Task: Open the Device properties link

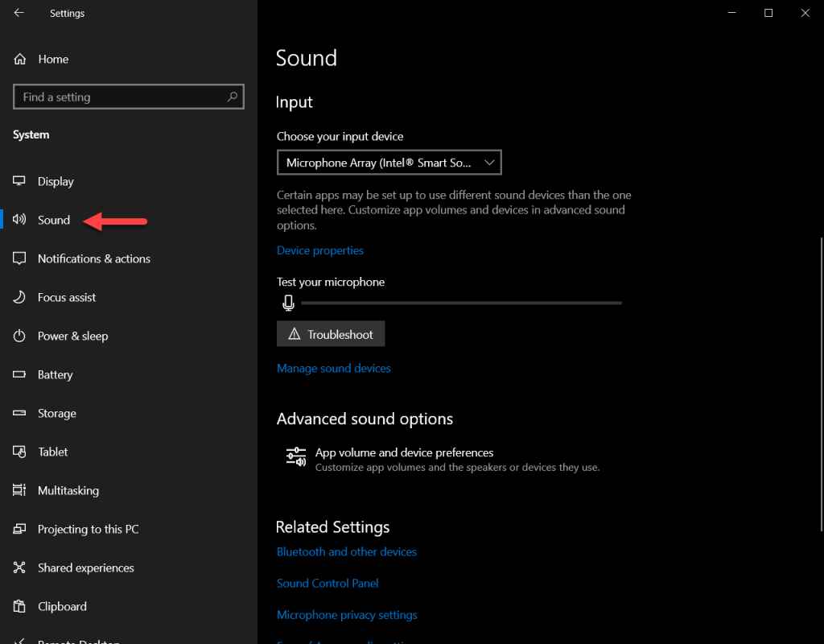Action: 320,250
